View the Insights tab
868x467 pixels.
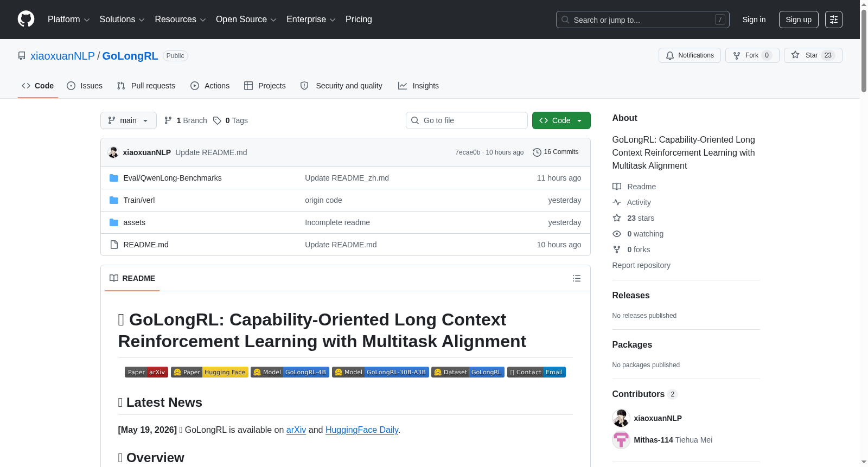coord(418,86)
